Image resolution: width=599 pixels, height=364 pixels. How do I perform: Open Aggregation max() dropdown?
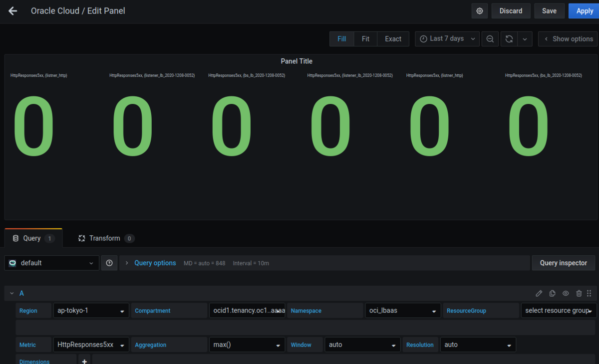tap(247, 345)
